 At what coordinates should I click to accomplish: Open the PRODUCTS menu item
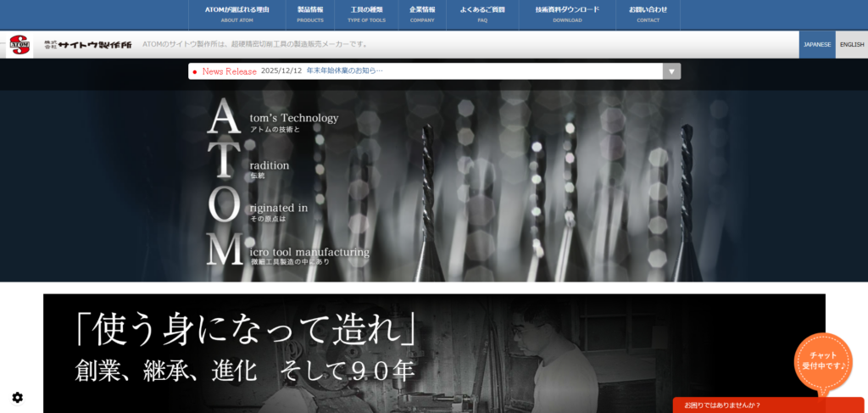pos(310,14)
